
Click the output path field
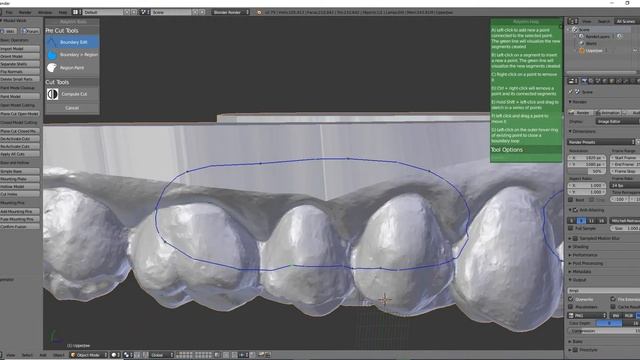tap(604, 291)
